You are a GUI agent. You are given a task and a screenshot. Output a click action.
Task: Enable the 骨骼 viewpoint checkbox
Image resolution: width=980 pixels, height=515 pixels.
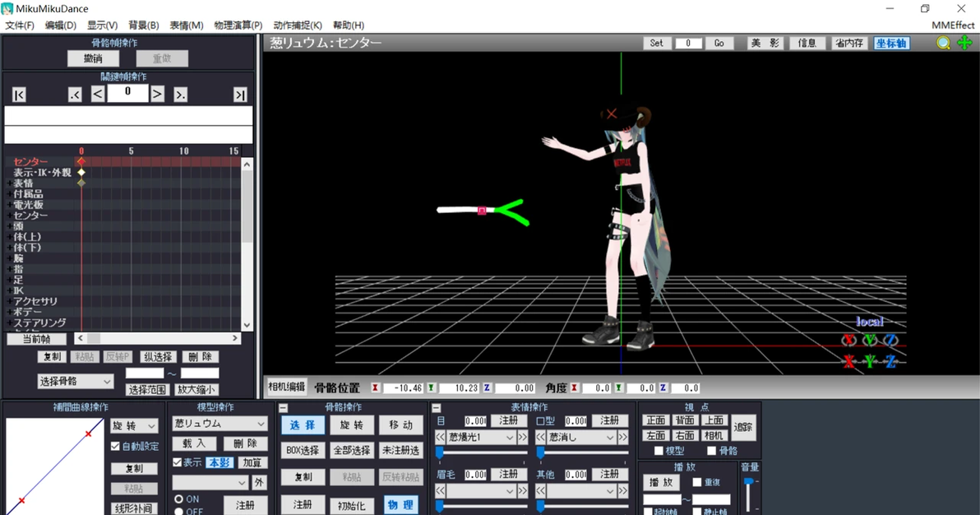click(x=711, y=451)
